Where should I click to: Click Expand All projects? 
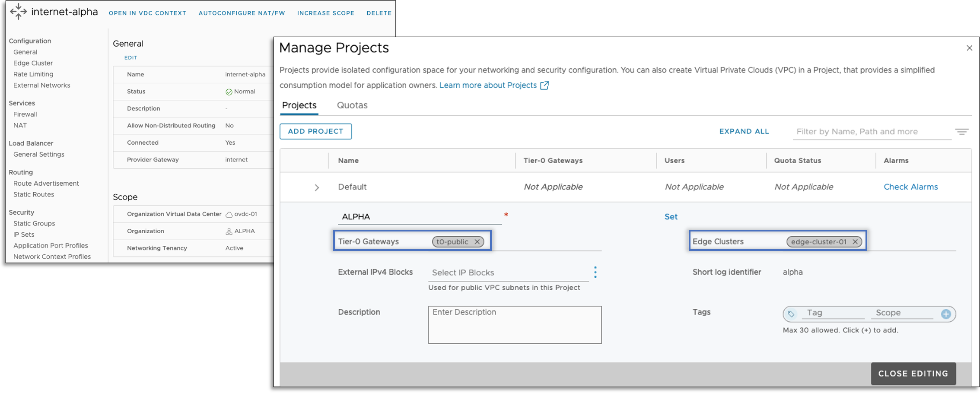coord(744,131)
